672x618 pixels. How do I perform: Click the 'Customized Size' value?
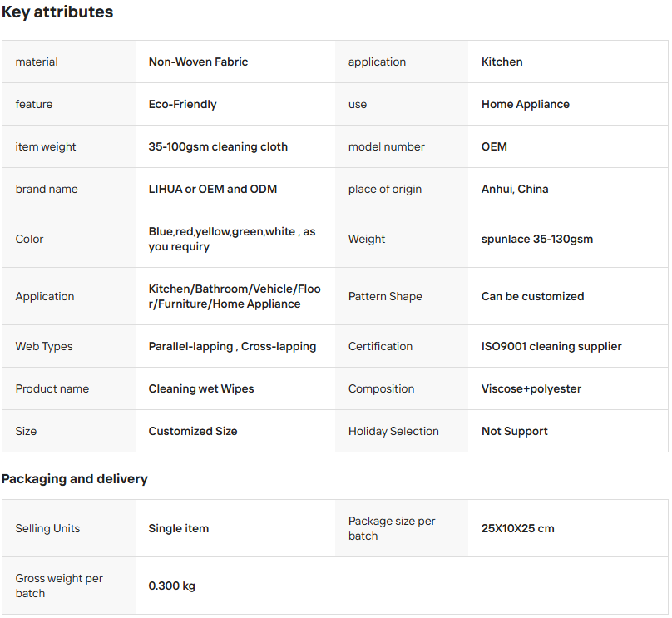(193, 431)
